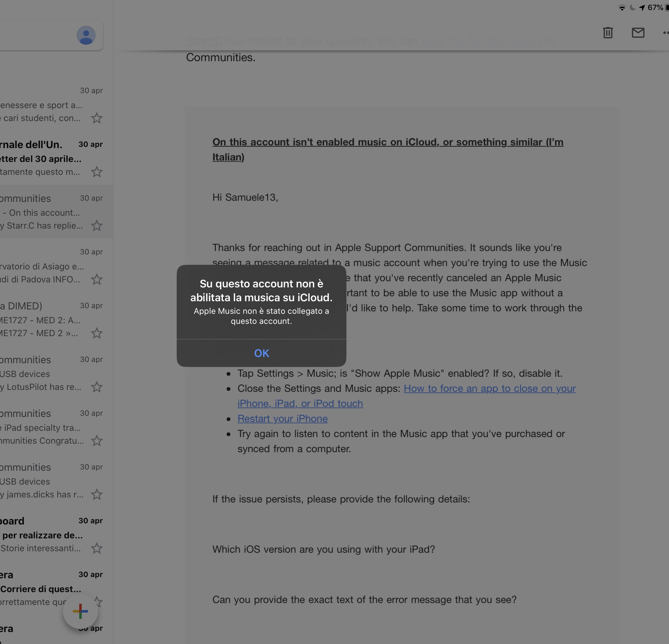669x644 pixels.
Task: Star the james.dicks USB devices email
Action: point(97,494)
